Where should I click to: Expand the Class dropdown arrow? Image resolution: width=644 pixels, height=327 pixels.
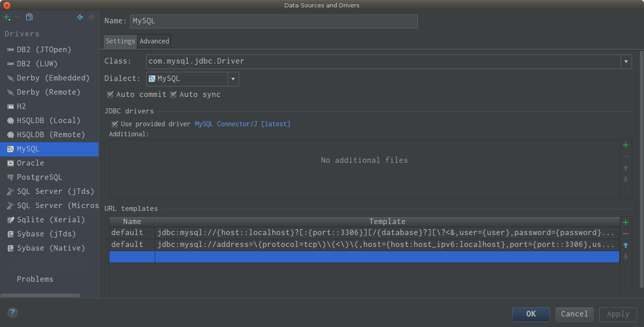click(626, 62)
